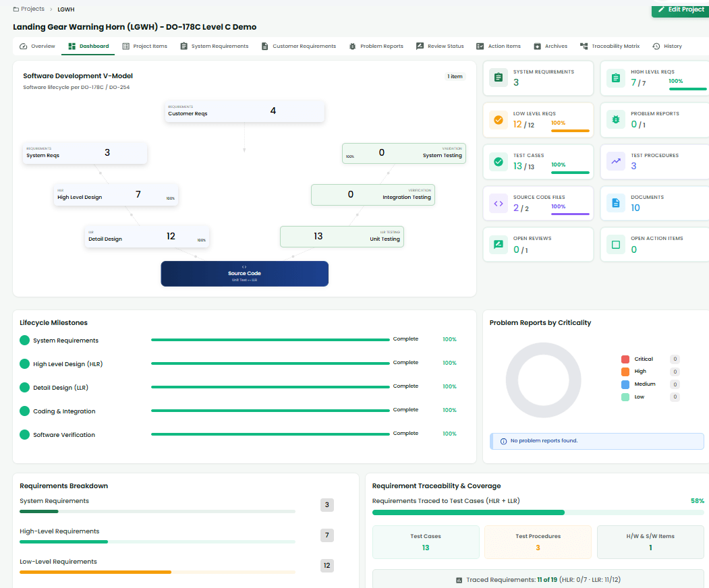This screenshot has height=588, width=709.
Task: Click the problem reports donut chart
Action: coord(543,380)
